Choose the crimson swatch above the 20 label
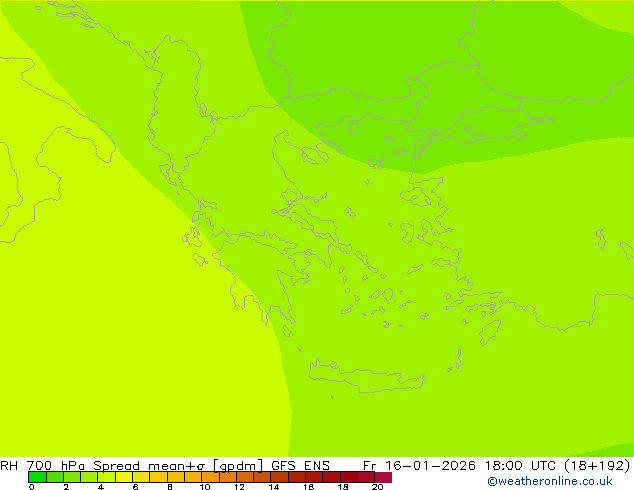The width and height of the screenshot is (634, 490). tap(383, 477)
